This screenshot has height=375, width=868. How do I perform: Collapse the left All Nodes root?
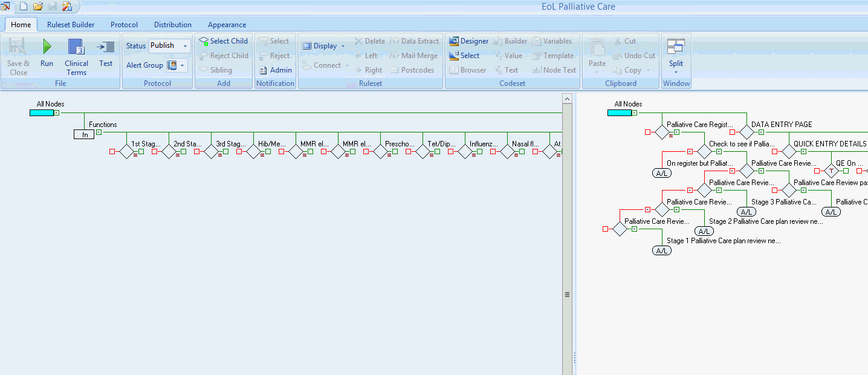click(x=56, y=112)
